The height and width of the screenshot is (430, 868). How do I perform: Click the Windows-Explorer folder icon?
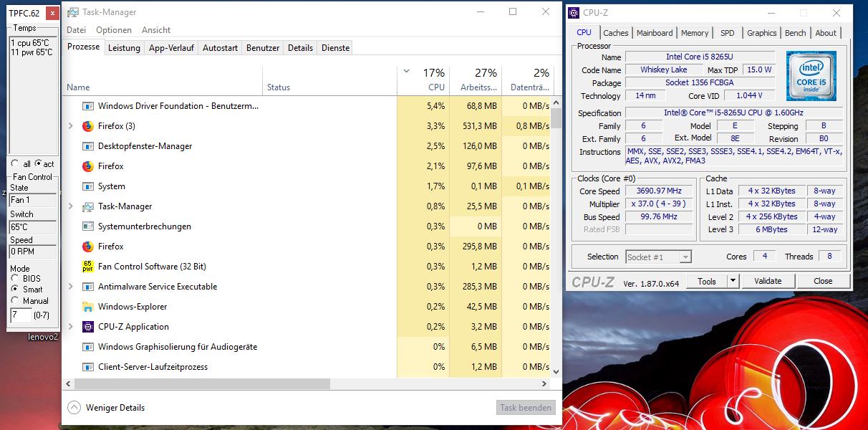(88, 307)
